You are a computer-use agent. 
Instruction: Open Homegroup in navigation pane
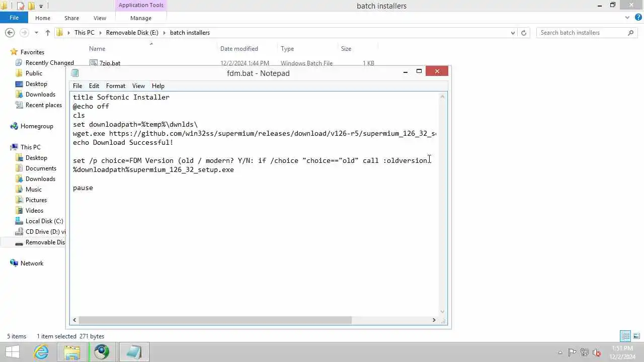[37, 126]
